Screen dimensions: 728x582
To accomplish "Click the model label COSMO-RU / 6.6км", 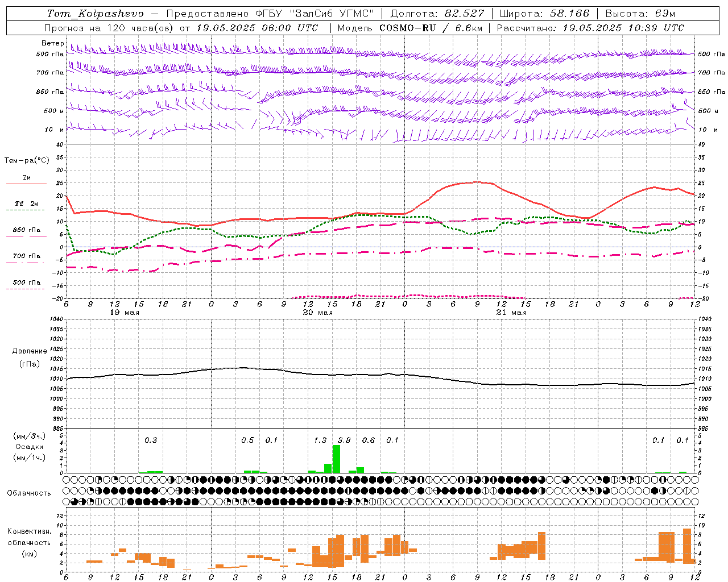I will (431, 28).
